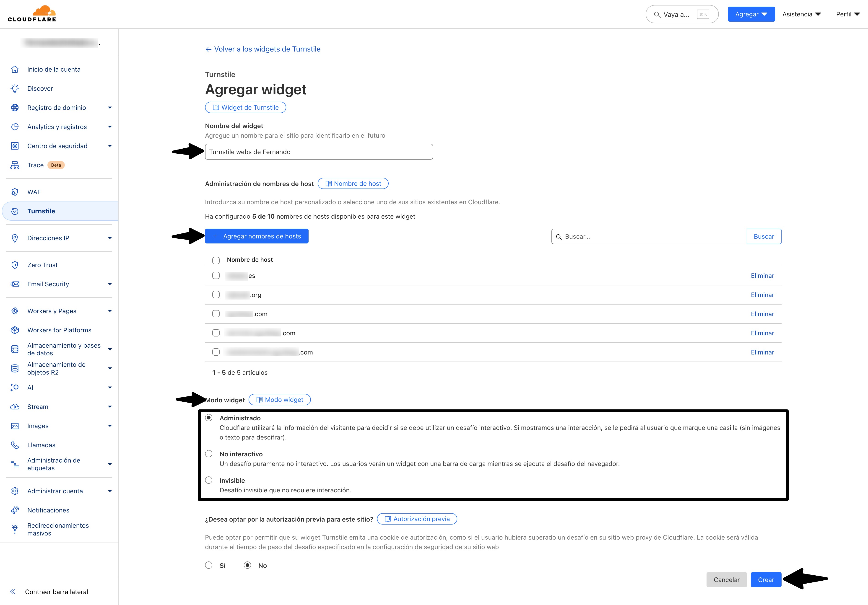Click the Redireccionamientos masivos icon
Screen dimensions: 868x605
(x=15, y=529)
